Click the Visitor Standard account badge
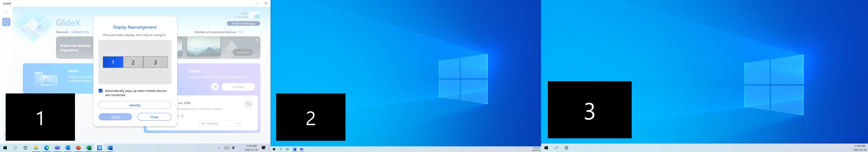The image size is (868, 152). 247,15
